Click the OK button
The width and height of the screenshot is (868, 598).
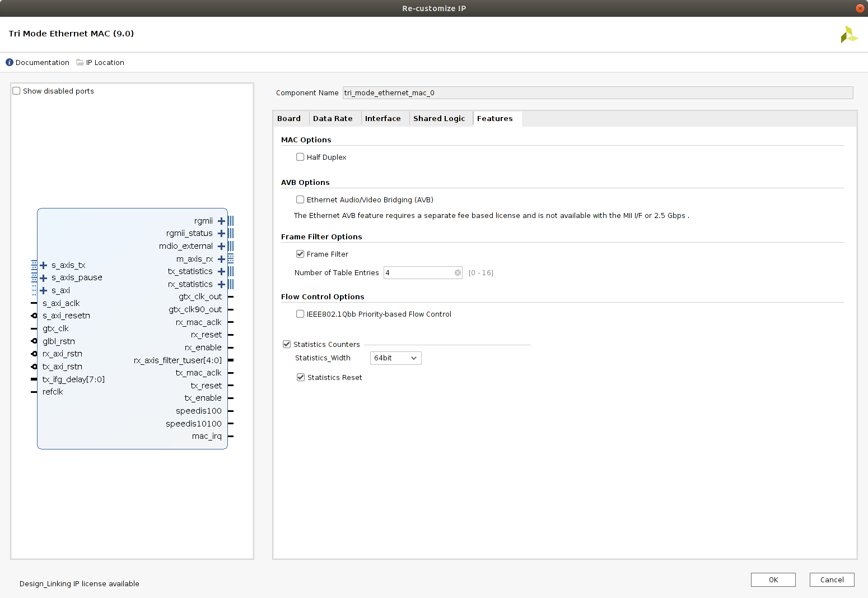pyautogui.click(x=773, y=580)
